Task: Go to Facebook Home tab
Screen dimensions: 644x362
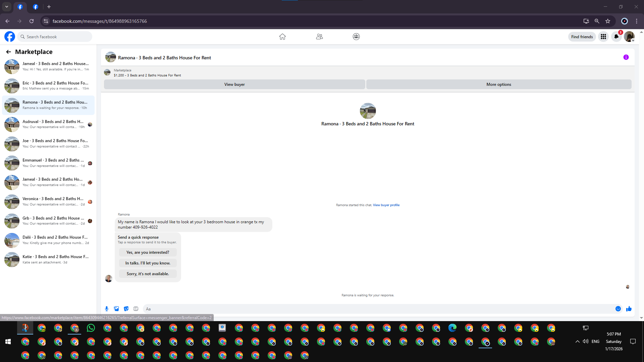Action: tap(282, 37)
